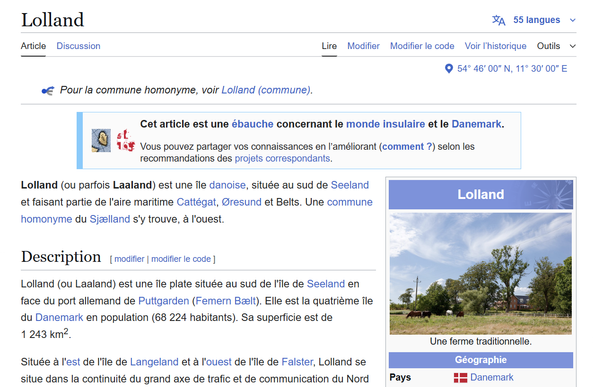Open the 55 langues language list
This screenshot has height=387, width=594.
(536, 20)
